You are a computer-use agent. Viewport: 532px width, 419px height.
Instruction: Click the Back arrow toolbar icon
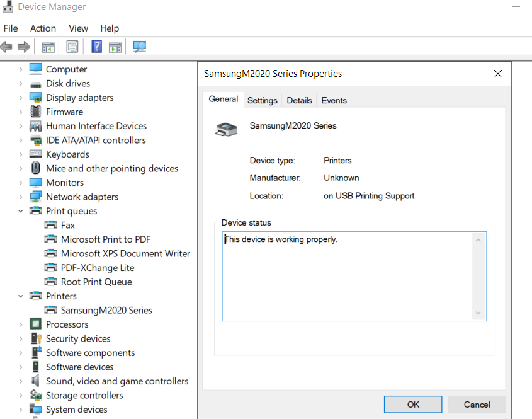6,47
